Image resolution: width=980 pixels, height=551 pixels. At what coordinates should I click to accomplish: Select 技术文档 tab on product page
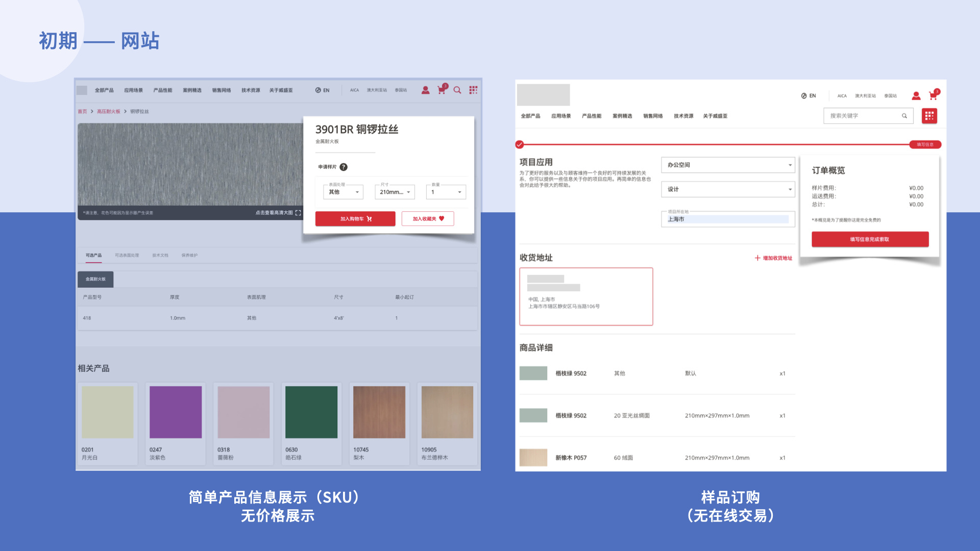coord(160,255)
